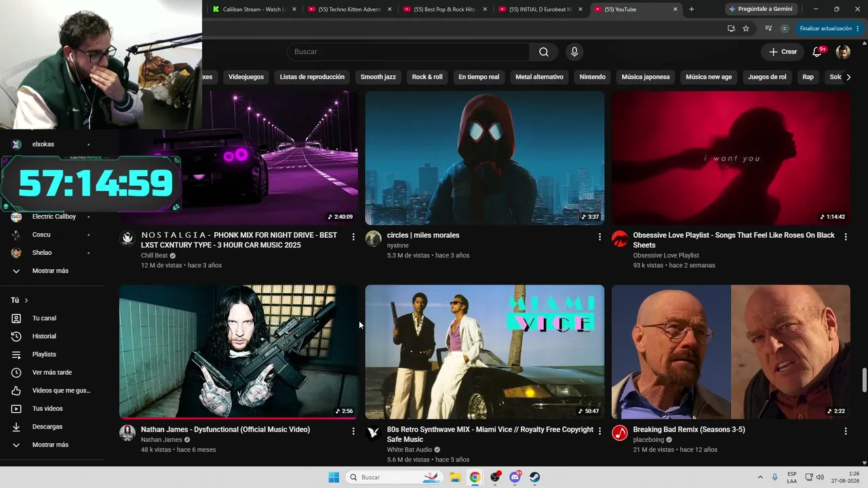Open Chrome menu via Finalizar actualización
868x488 pixels.
[x=829, y=28]
